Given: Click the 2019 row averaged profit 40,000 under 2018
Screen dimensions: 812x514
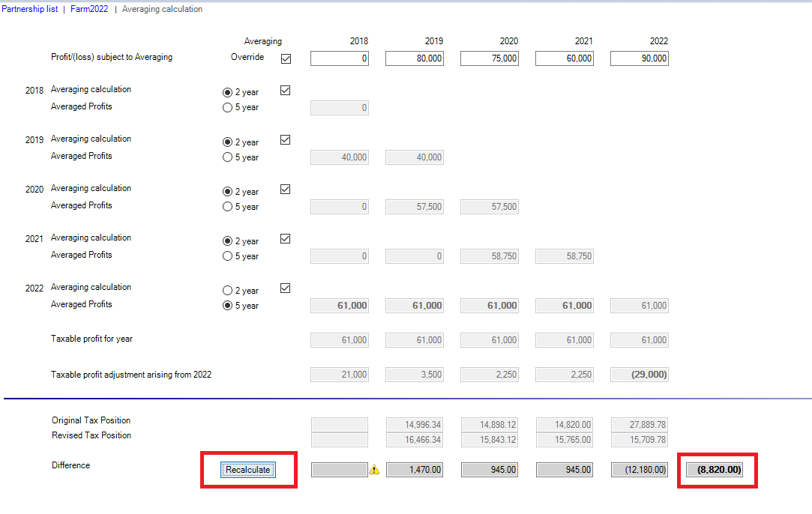Looking at the screenshot, I should point(340,157).
